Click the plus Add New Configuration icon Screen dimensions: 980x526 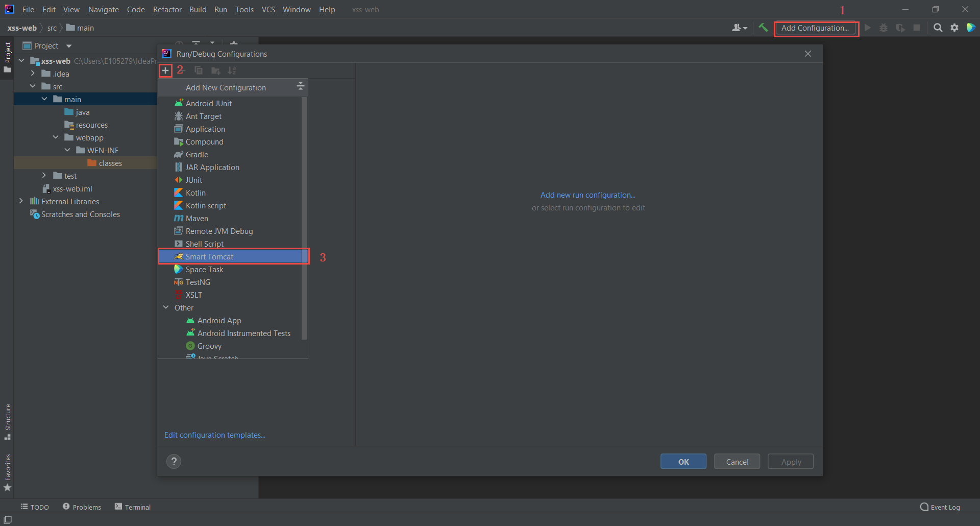coord(165,70)
